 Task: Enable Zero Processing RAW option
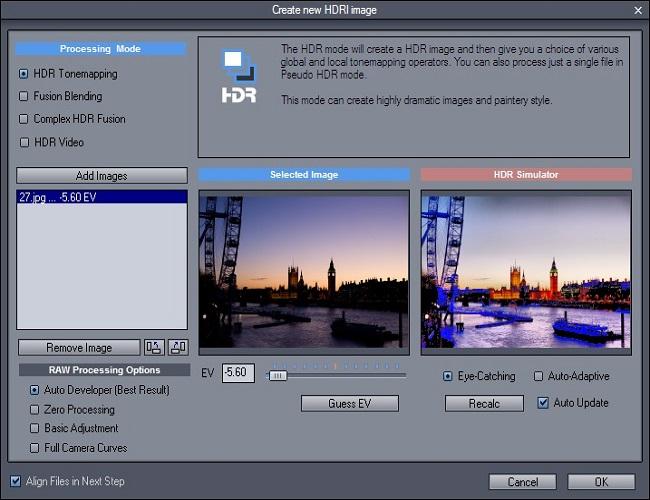pyautogui.click(x=35, y=410)
